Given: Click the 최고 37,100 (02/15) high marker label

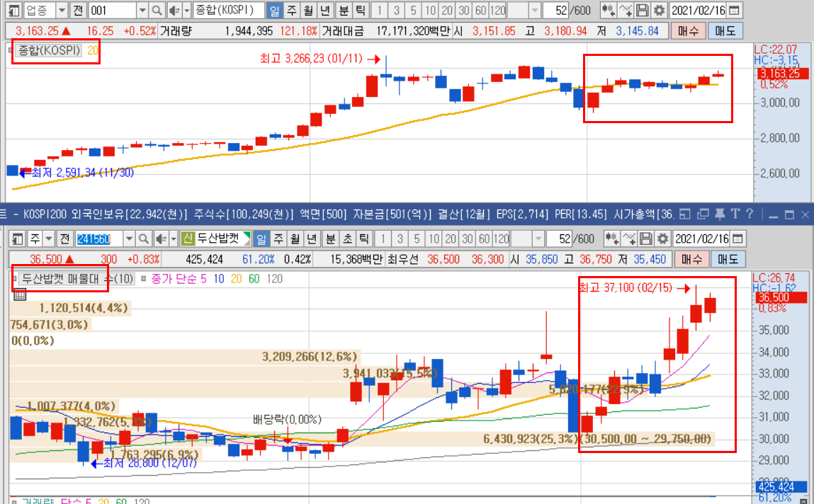Looking at the screenshot, I should tap(626, 288).
